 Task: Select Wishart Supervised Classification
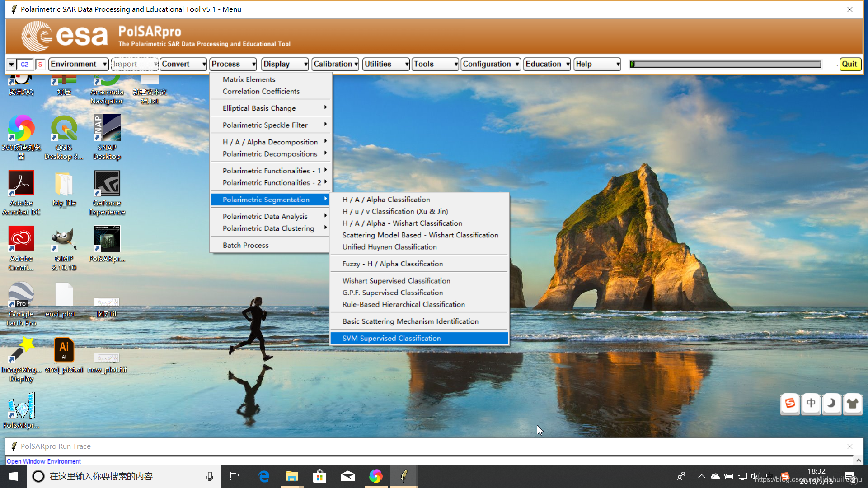396,280
